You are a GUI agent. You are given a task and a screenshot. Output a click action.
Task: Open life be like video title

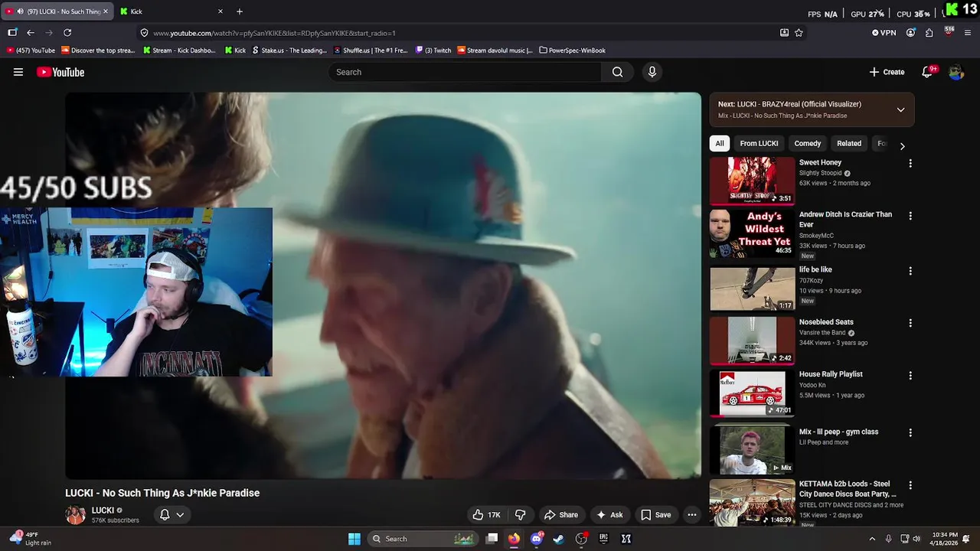[815, 269]
